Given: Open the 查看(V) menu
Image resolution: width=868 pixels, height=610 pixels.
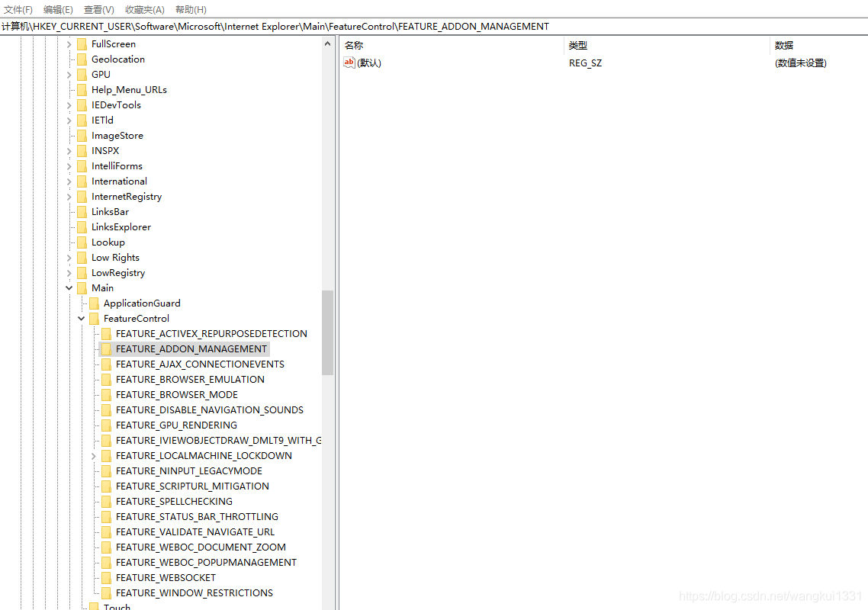Looking at the screenshot, I should point(99,9).
